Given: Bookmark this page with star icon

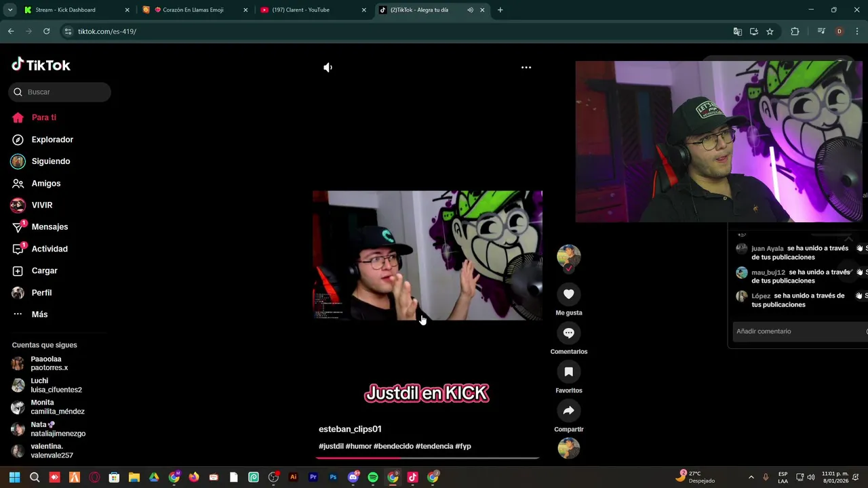Looking at the screenshot, I should pos(770,31).
